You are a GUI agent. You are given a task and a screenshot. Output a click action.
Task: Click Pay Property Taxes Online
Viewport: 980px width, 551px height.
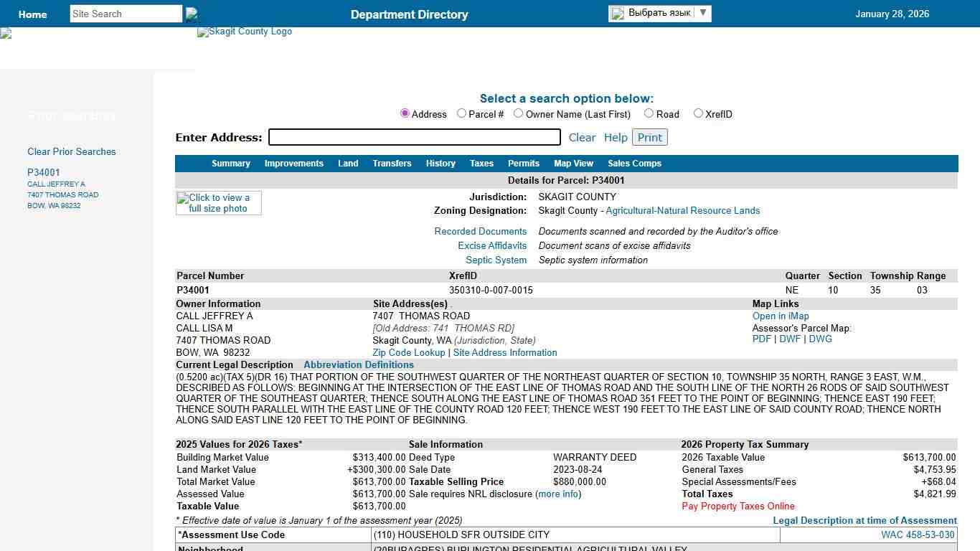pos(738,506)
